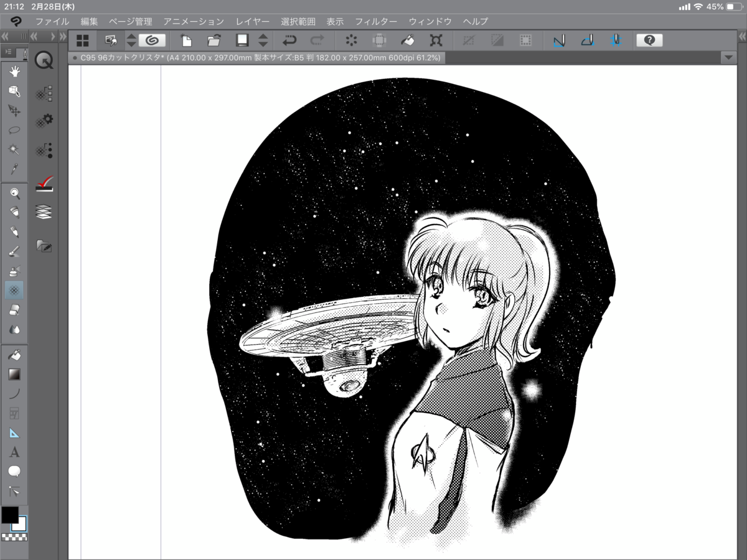Select the Frame Border tool

coord(14,413)
